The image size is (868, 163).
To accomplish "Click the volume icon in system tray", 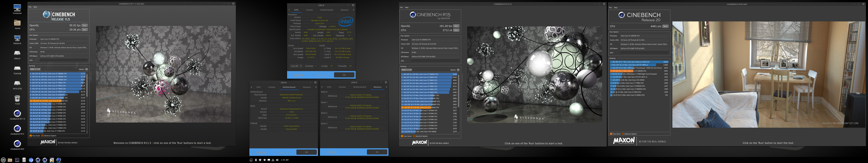I will click(x=277, y=160).
